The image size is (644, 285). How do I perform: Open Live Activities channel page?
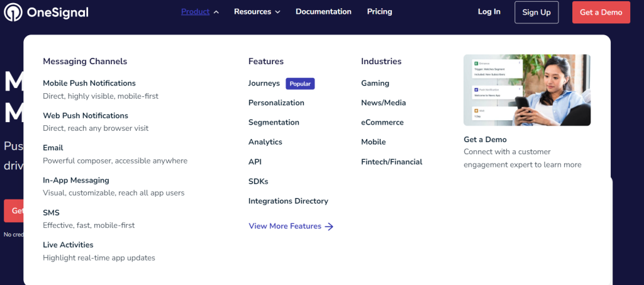[x=68, y=245]
